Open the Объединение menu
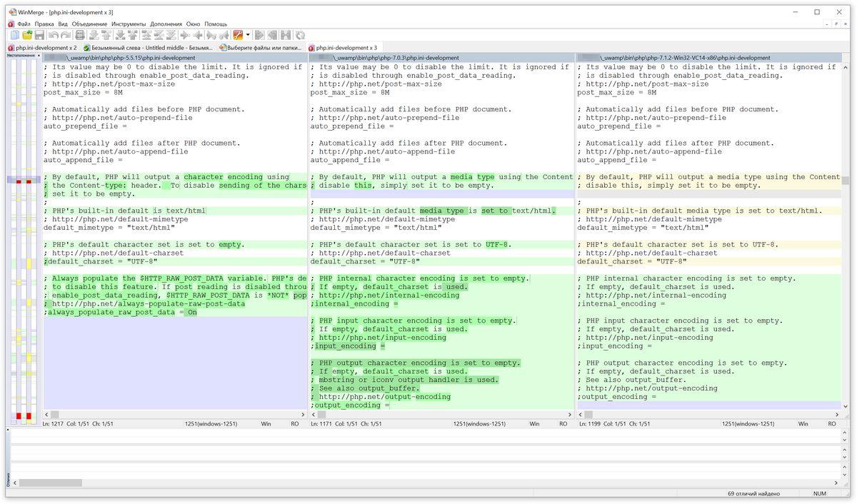The image size is (857, 504). (89, 24)
